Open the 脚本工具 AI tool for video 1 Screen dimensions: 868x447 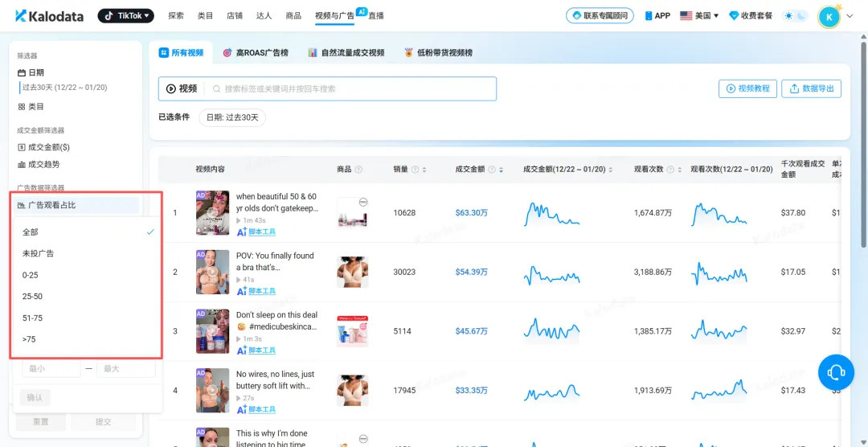(256, 232)
